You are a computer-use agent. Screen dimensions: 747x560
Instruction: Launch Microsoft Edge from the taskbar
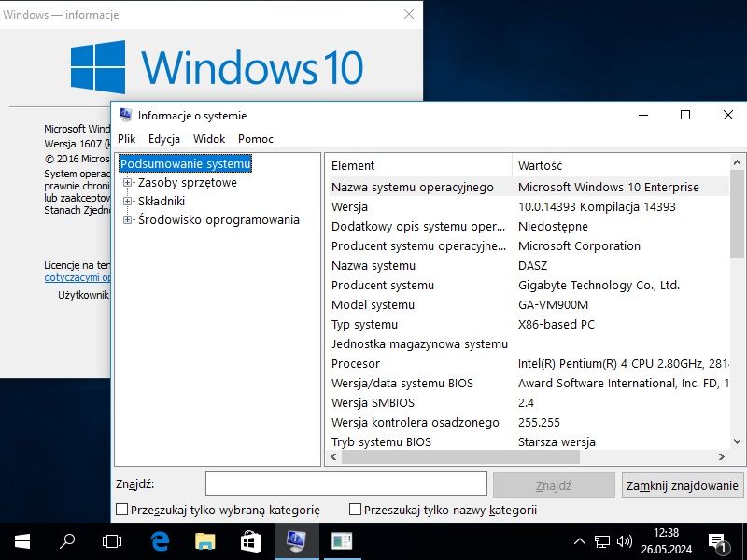(x=160, y=541)
